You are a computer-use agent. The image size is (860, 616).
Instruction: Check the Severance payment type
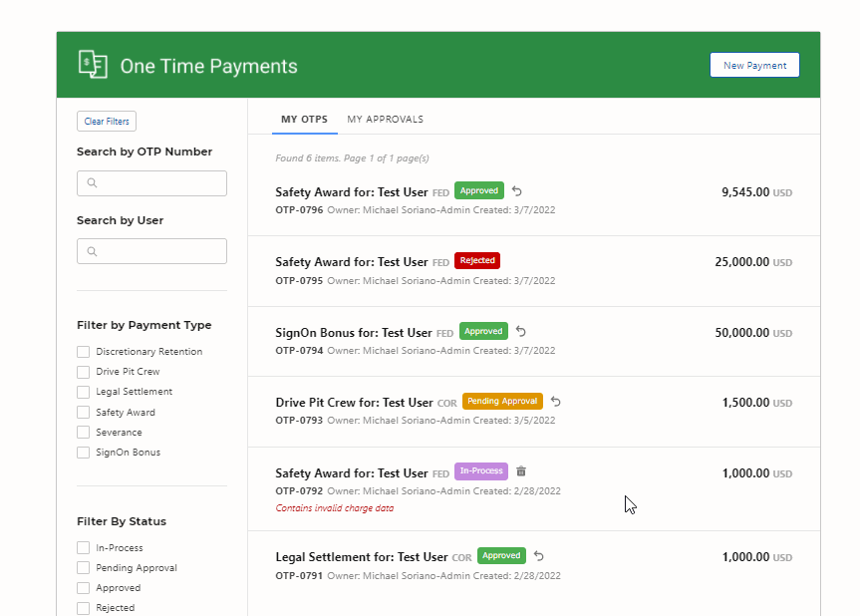coord(83,433)
